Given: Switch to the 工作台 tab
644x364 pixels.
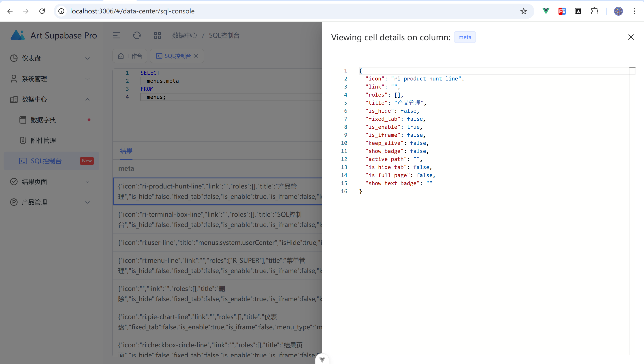Looking at the screenshot, I should click(130, 56).
